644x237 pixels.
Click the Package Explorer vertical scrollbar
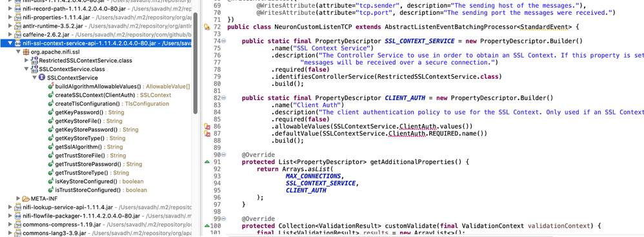click(x=196, y=63)
